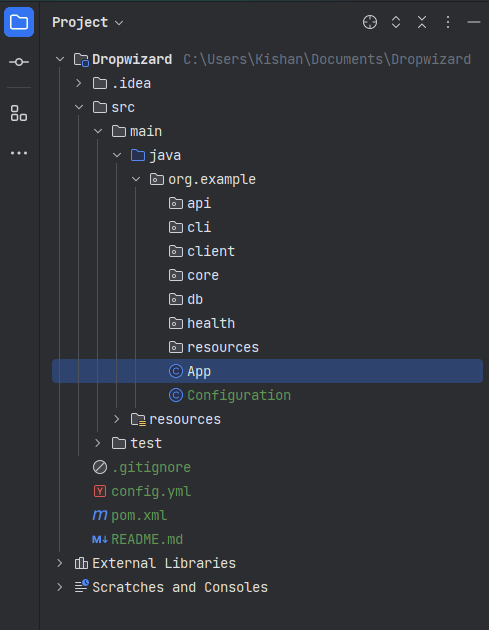Expand the test folder chevron

98,443
